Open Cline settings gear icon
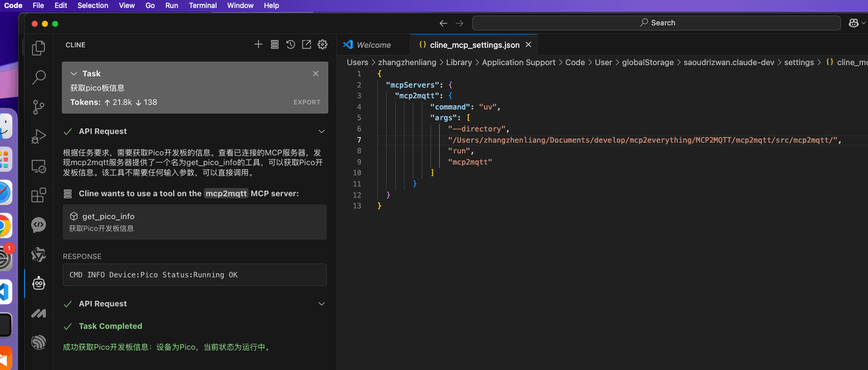The image size is (868, 370). tap(323, 45)
